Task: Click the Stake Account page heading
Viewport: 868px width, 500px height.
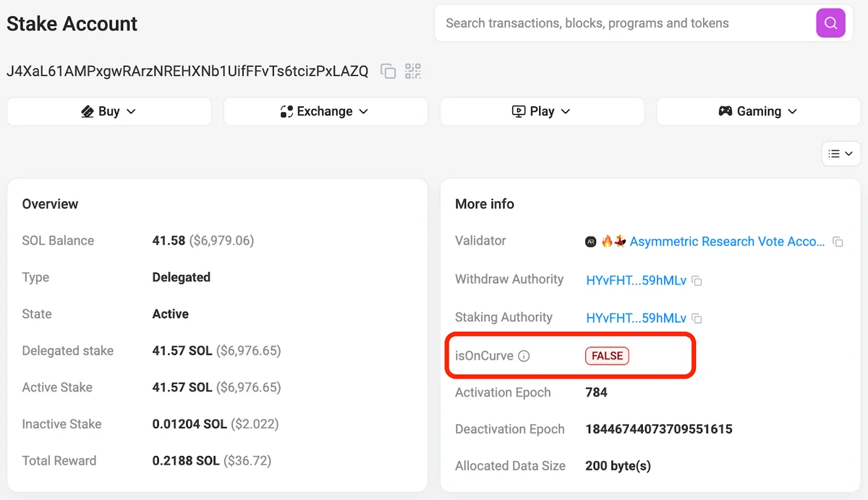Action: (72, 24)
